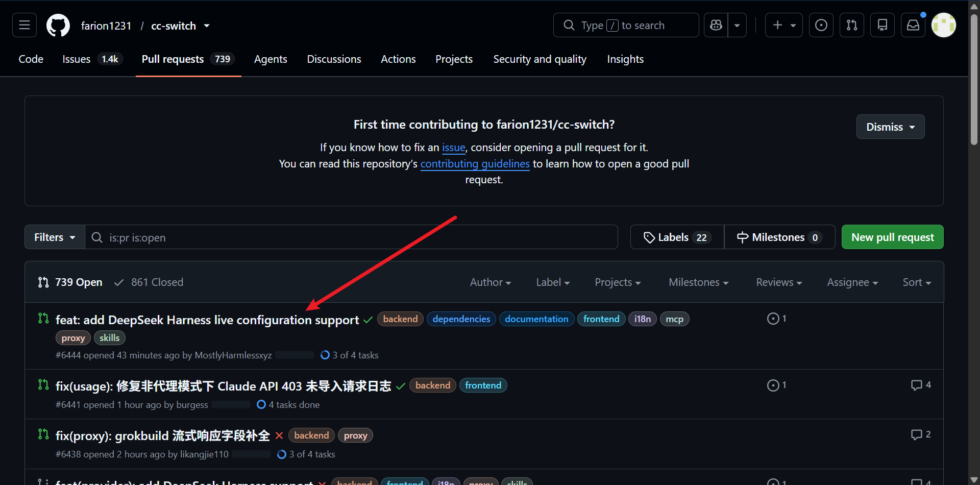980x485 pixels.
Task: Switch to the Agents tab
Action: (271, 59)
